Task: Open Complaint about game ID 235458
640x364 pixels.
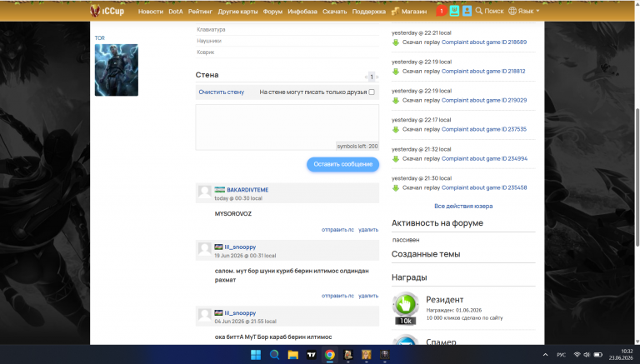Action: click(x=484, y=187)
